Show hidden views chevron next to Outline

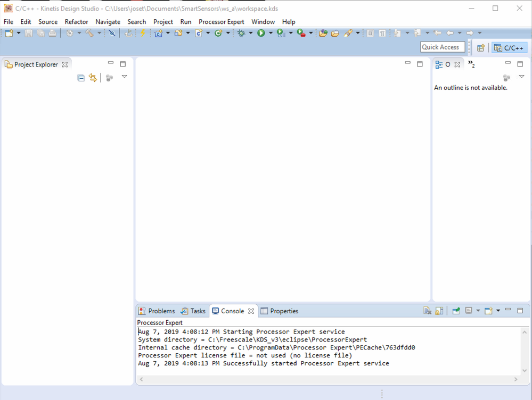click(x=471, y=64)
